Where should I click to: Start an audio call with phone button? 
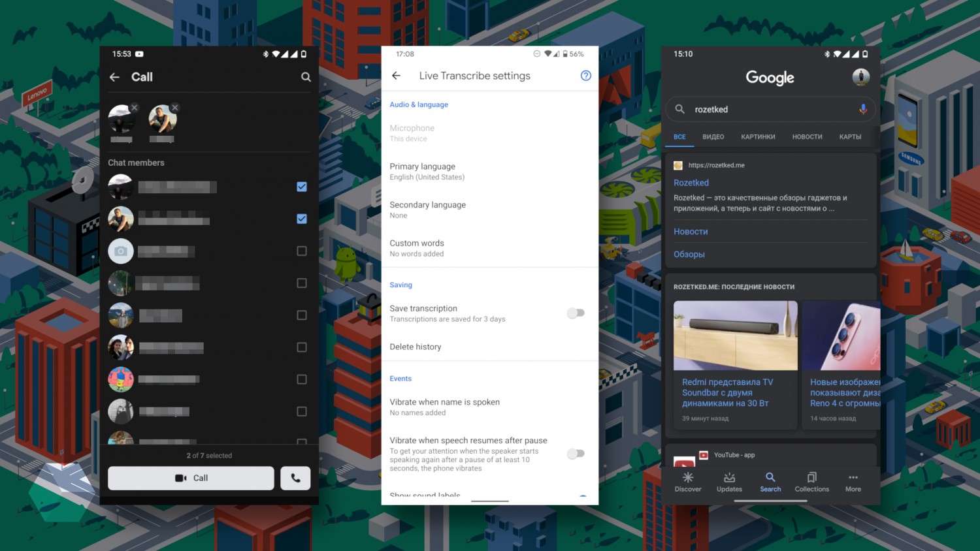click(295, 478)
